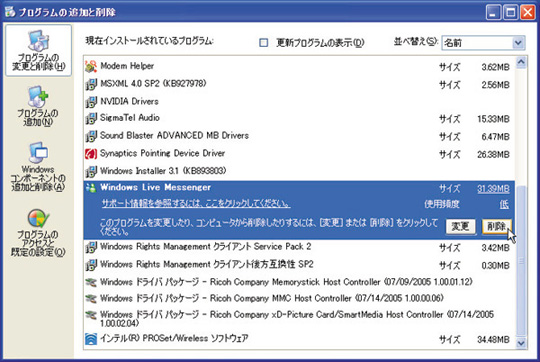540x362 pixels.
Task: Click the Windows Live Messenger title text
Action: (x=155, y=187)
